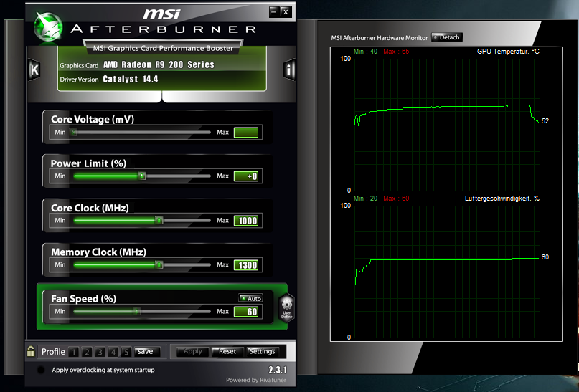The height and width of the screenshot is (392, 579).
Task: Select profile slot 1
Action: tap(73, 352)
